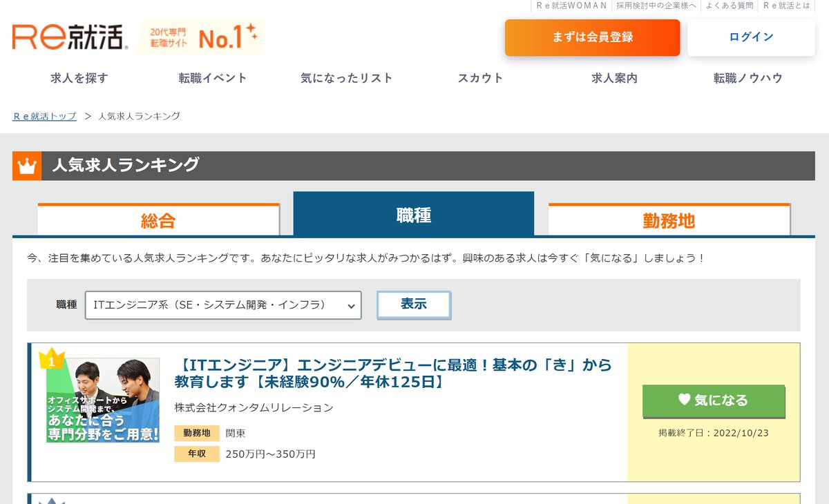Viewport: 829px width, 504px height.
Task: Click company name 株式会社クォンタムリレーション
Action: point(254,407)
